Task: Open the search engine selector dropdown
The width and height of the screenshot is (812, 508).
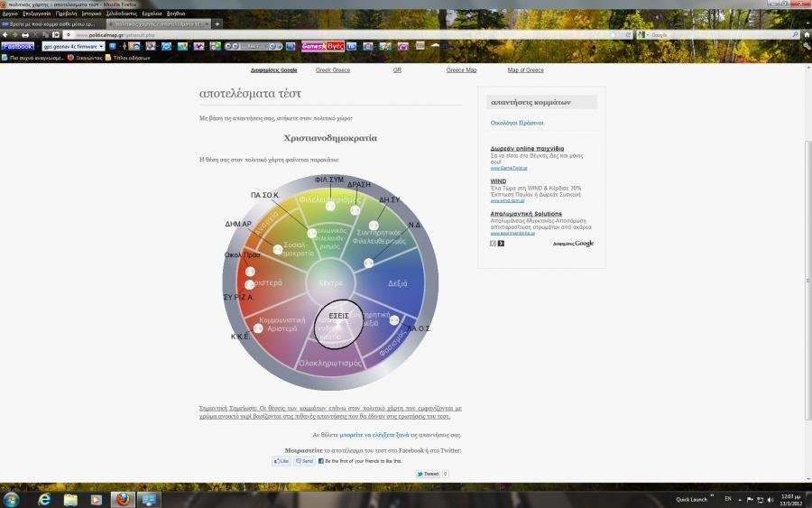Action: click(x=642, y=34)
